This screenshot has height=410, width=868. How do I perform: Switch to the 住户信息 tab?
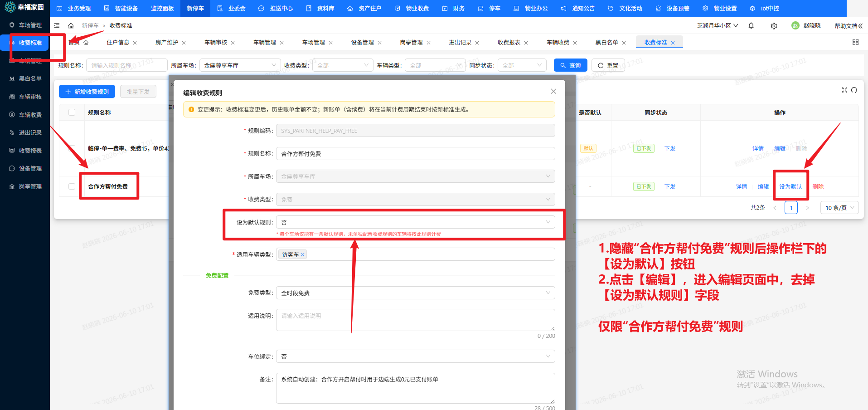point(118,42)
